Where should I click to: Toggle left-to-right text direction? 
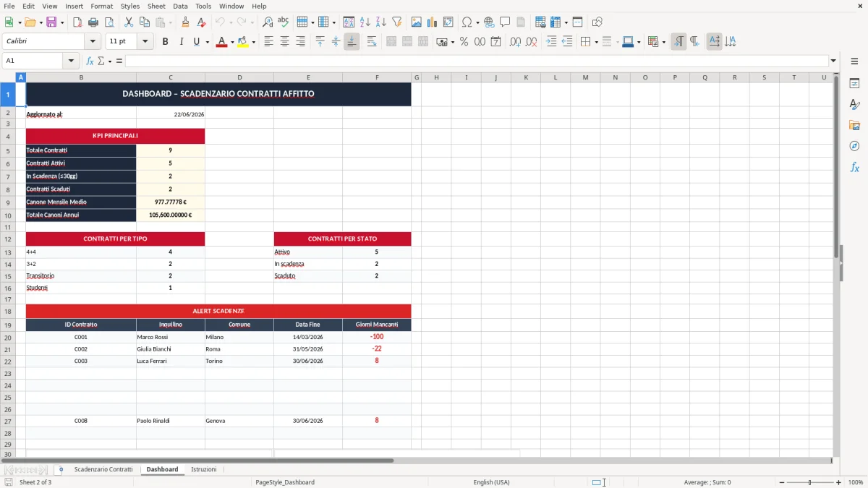pyautogui.click(x=678, y=42)
